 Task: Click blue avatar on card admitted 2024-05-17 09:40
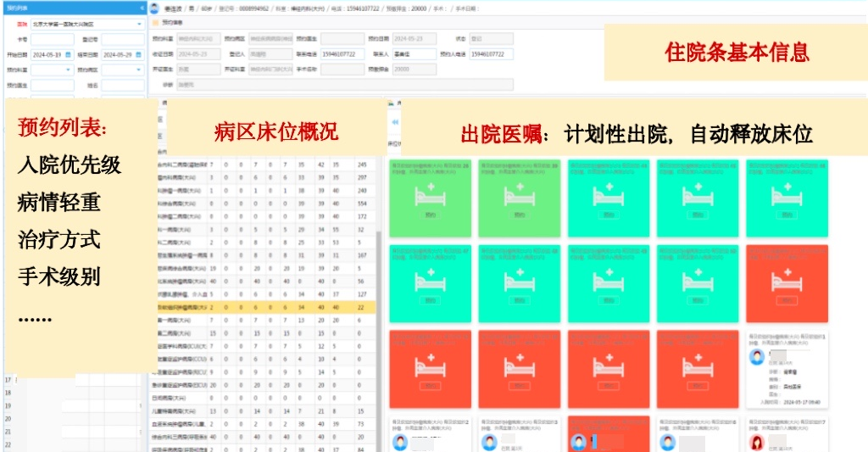click(757, 357)
